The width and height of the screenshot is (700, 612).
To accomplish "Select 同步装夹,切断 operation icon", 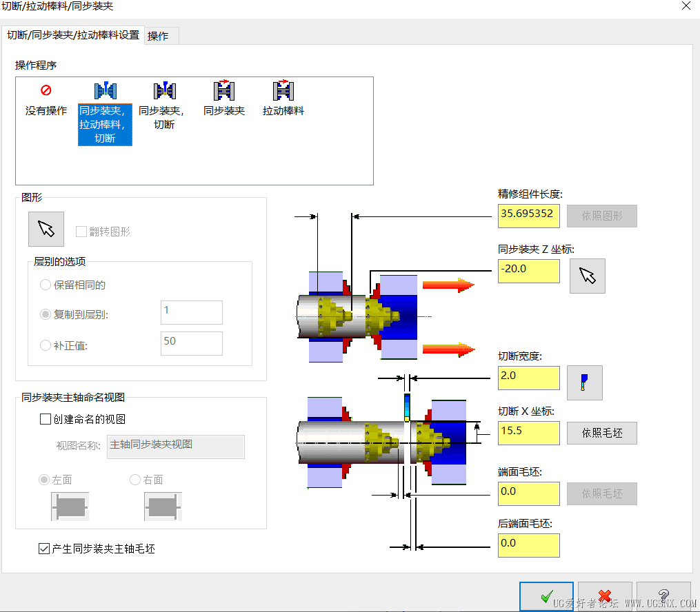I will pyautogui.click(x=165, y=90).
